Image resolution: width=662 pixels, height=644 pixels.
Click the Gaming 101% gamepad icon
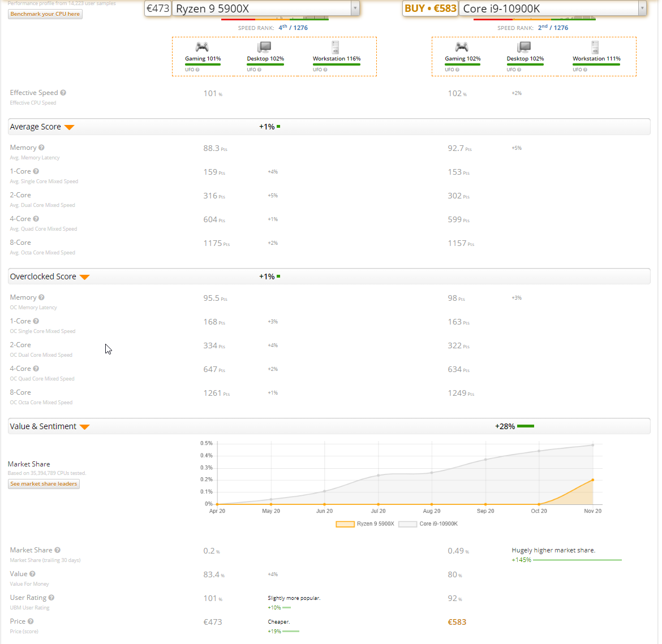tap(202, 47)
